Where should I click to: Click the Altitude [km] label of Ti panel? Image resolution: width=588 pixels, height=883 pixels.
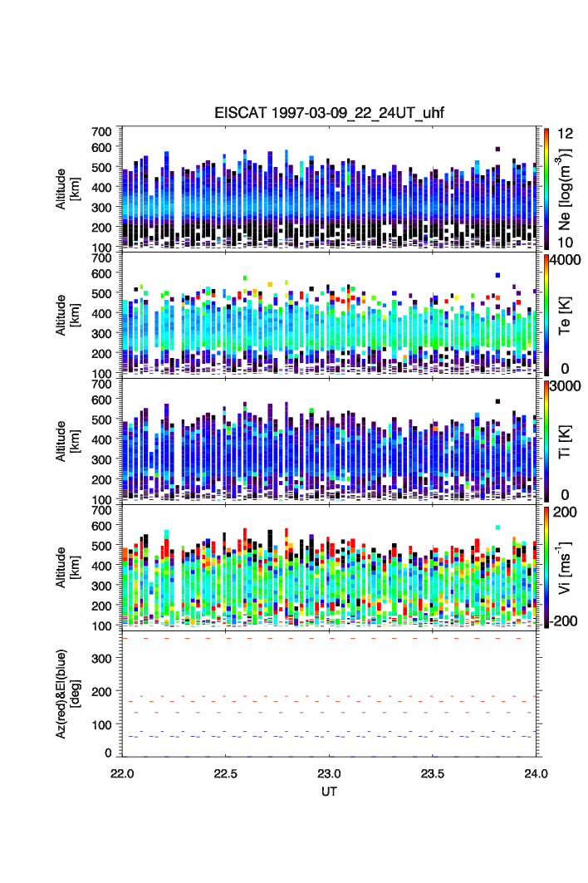coord(67,442)
